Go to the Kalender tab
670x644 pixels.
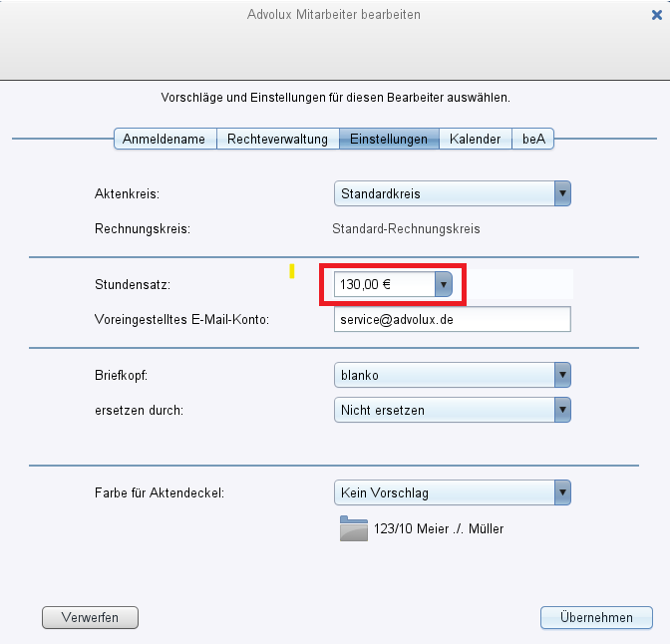(476, 139)
